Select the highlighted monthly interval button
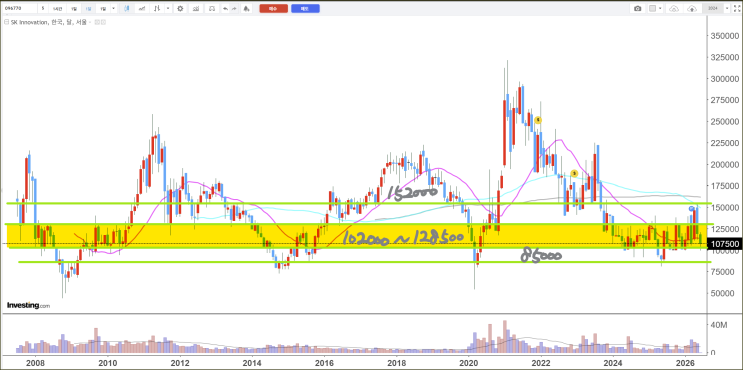Image resolution: width=743 pixels, height=370 pixels. click(x=89, y=9)
